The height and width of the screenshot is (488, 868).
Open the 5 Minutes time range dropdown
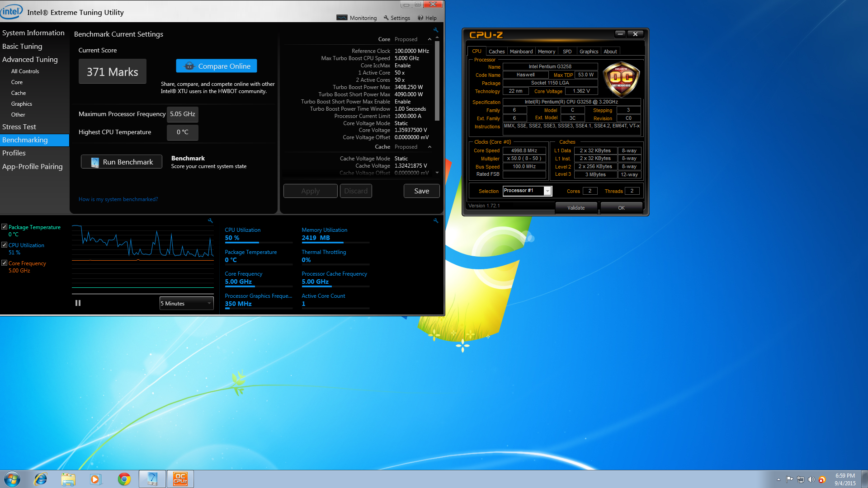coord(186,304)
